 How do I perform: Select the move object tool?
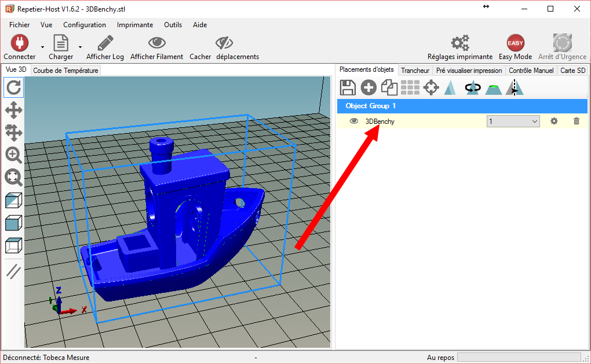13,133
